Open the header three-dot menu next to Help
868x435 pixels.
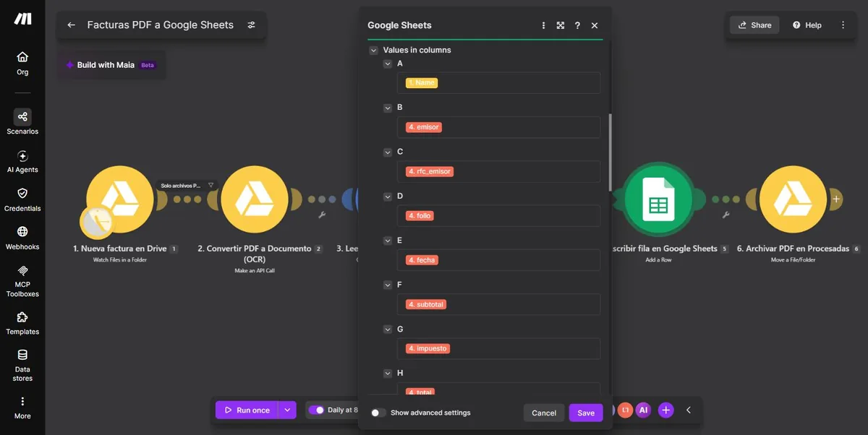click(843, 25)
